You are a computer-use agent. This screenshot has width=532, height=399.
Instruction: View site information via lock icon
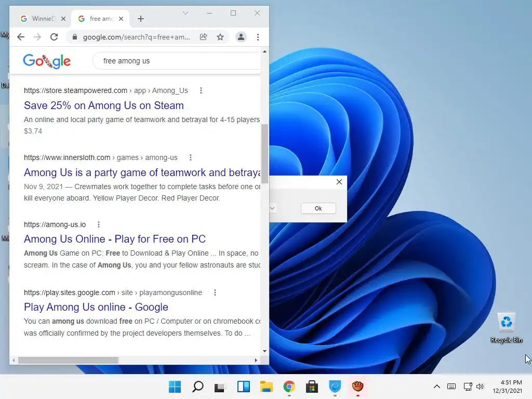(75, 37)
